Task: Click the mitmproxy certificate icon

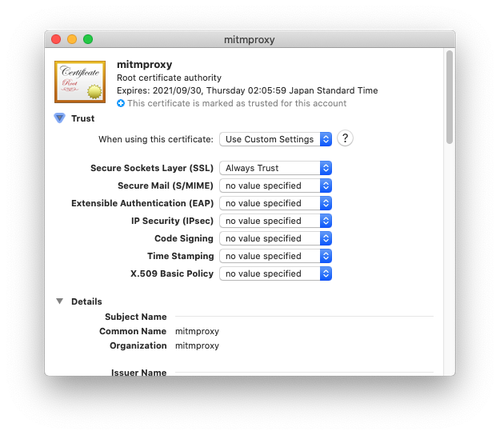Action: point(80,82)
